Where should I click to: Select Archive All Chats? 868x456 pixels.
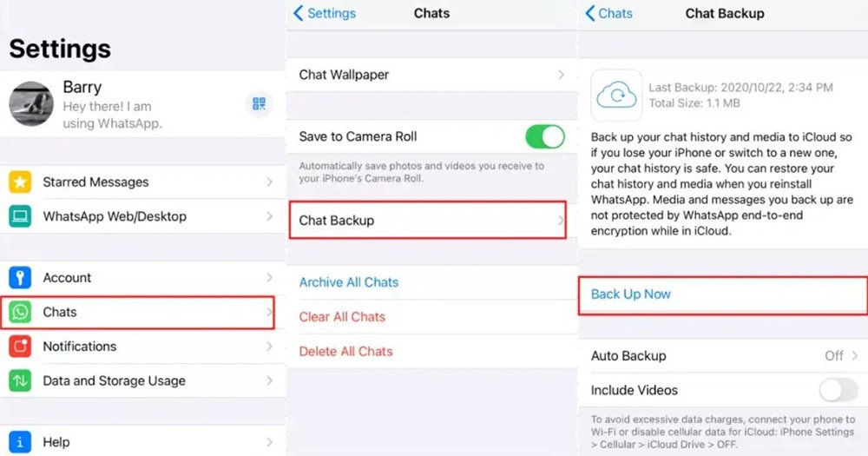click(x=349, y=282)
